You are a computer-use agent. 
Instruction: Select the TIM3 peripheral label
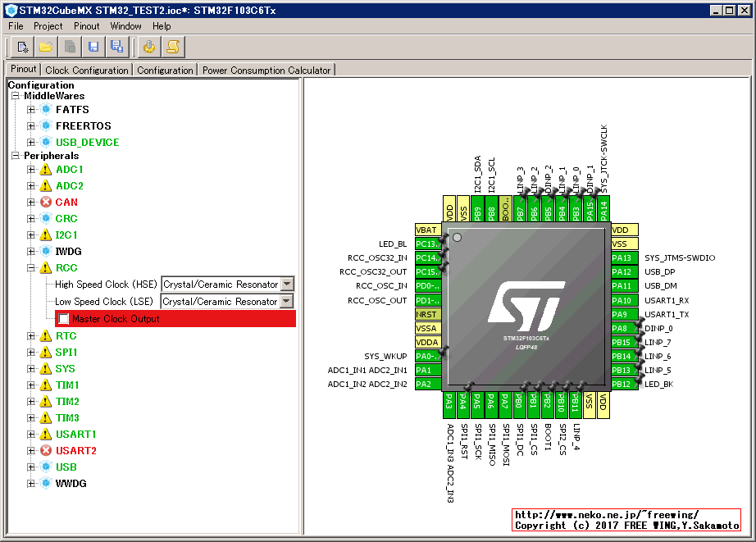(67, 417)
